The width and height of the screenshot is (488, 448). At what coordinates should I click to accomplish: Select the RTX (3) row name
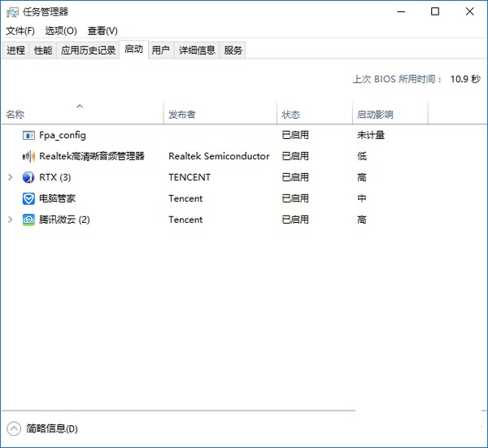[55, 177]
